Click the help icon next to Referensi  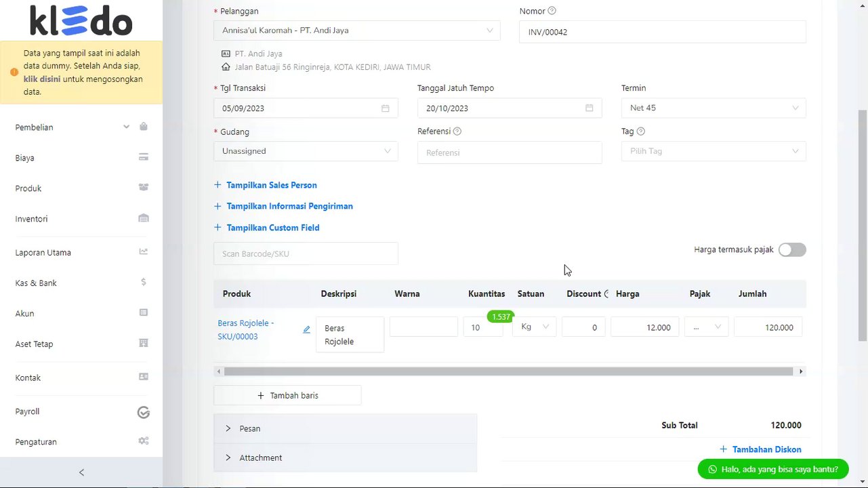click(x=457, y=131)
